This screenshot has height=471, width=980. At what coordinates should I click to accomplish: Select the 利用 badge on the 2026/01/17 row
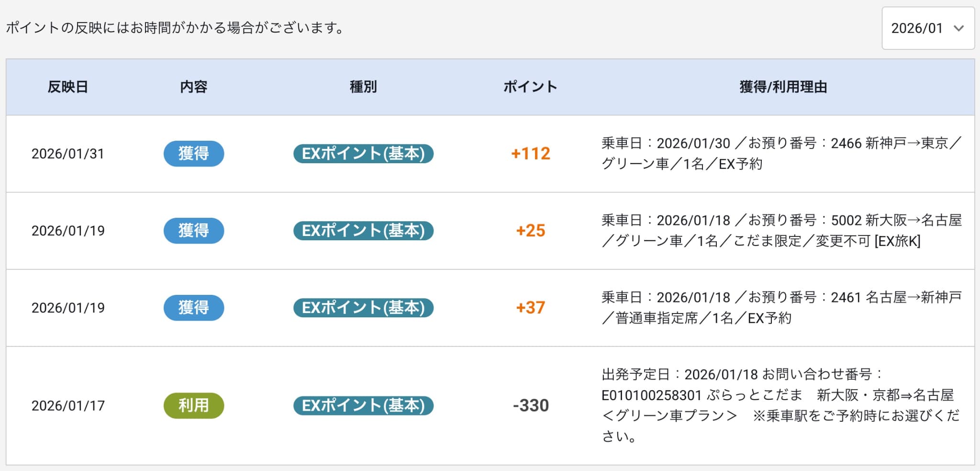(193, 405)
